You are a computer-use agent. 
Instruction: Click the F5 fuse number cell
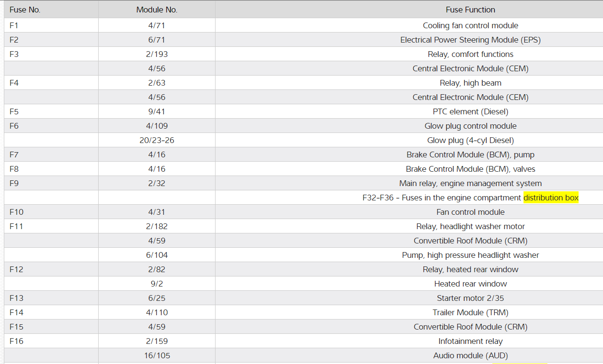coord(14,111)
